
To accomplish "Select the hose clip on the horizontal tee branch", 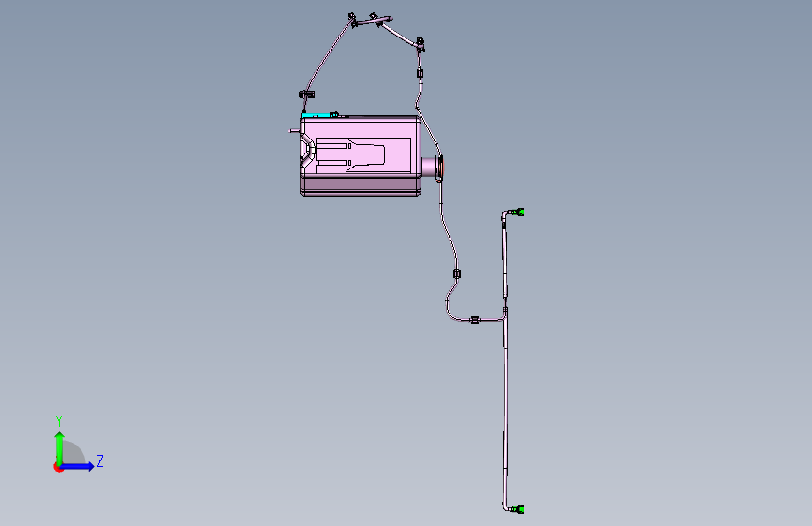I will click(474, 320).
